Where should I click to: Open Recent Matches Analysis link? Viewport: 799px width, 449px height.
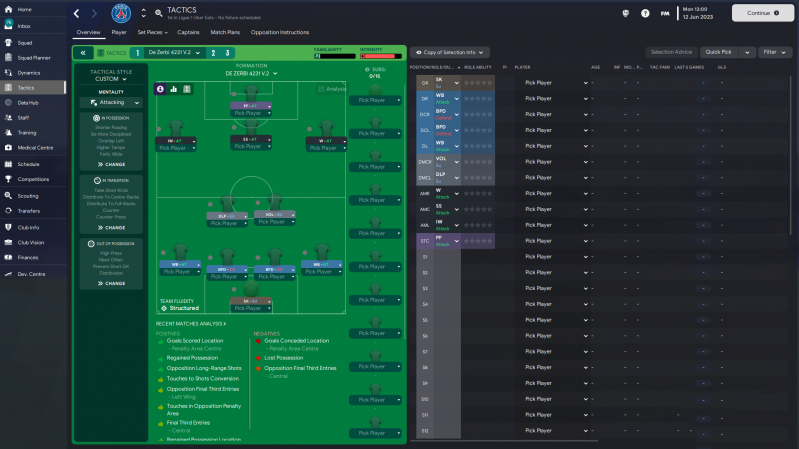click(191, 324)
